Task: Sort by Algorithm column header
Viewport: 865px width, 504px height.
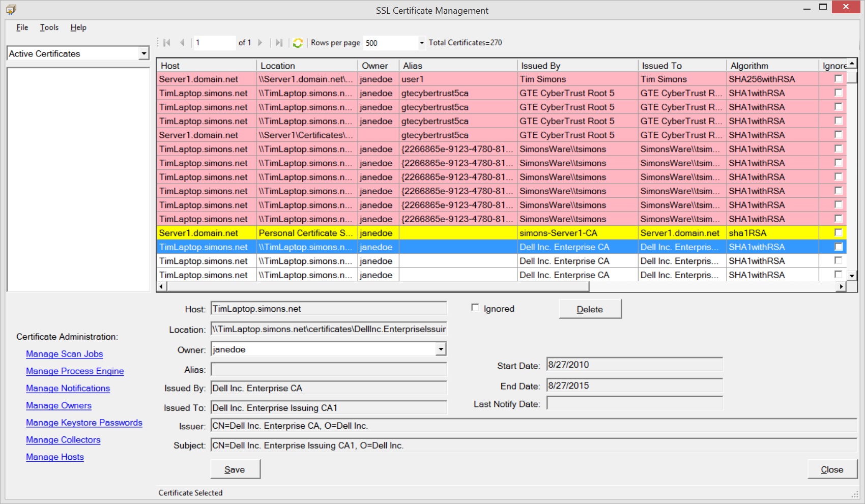Action: click(x=772, y=66)
